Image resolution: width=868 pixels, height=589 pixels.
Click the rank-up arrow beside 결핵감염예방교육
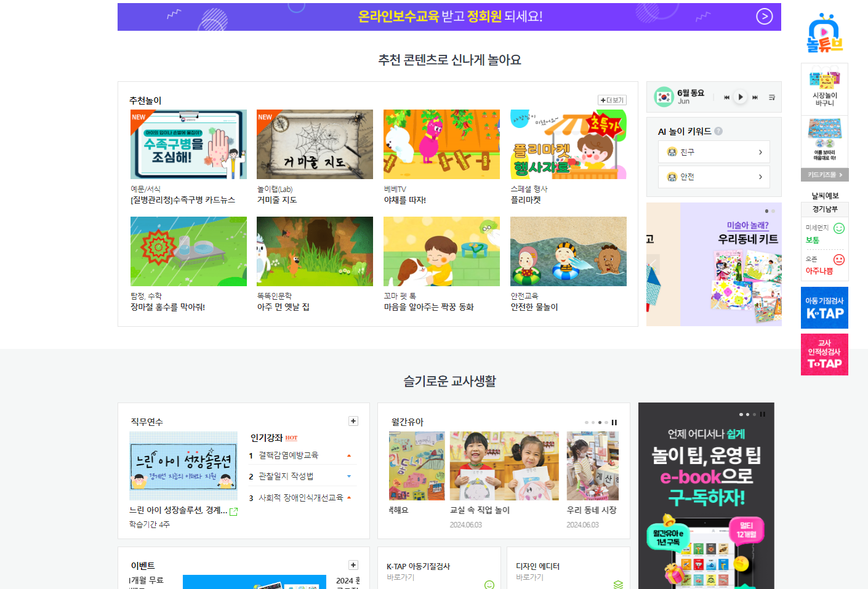(x=349, y=456)
